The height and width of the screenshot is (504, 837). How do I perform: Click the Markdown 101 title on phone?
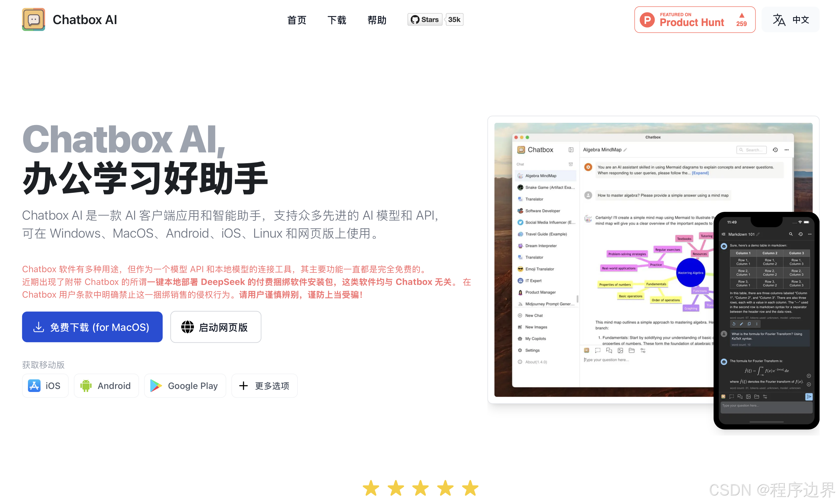click(x=741, y=234)
